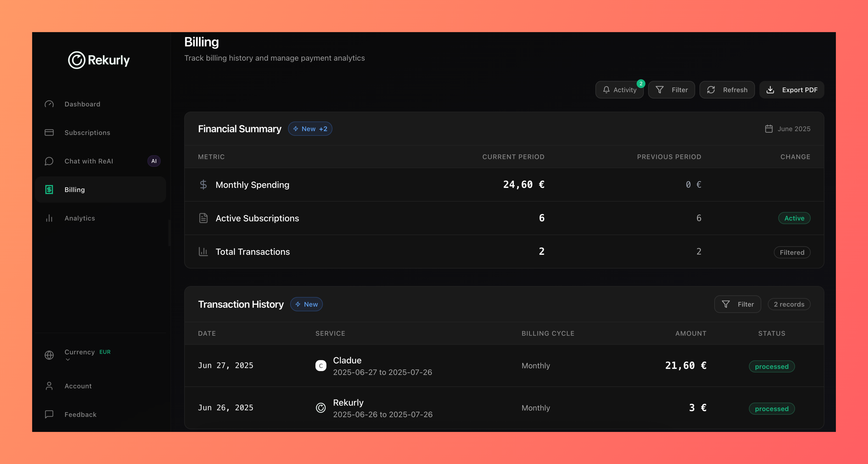This screenshot has height=464, width=868.
Task: Click the Monthly Spending row label
Action: [252, 185]
